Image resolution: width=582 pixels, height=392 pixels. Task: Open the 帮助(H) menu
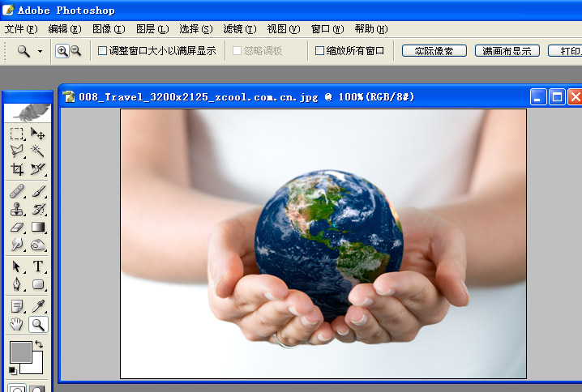(x=371, y=29)
